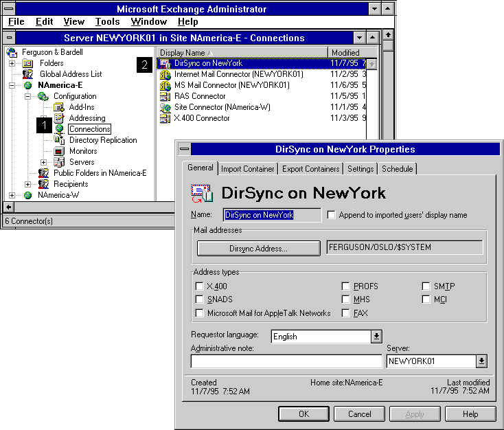The height and width of the screenshot is (430, 504).
Task: Click the Servers icon
Action: pos(59,162)
